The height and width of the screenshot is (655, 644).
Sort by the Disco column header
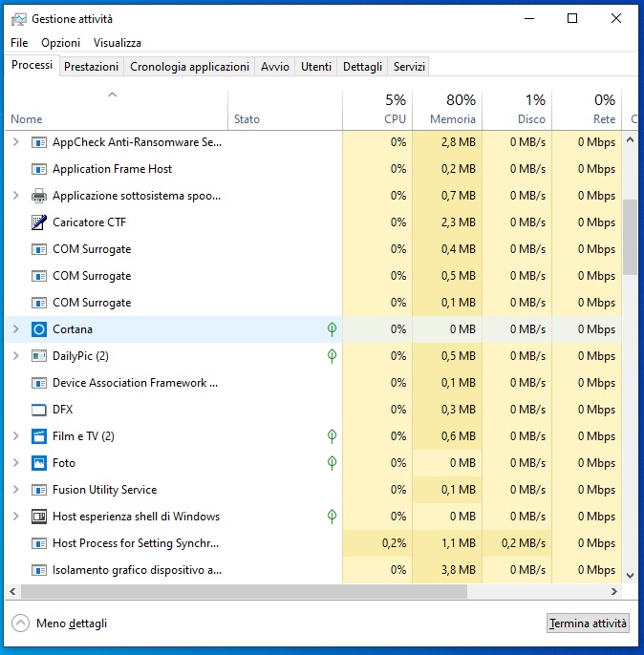click(x=517, y=110)
